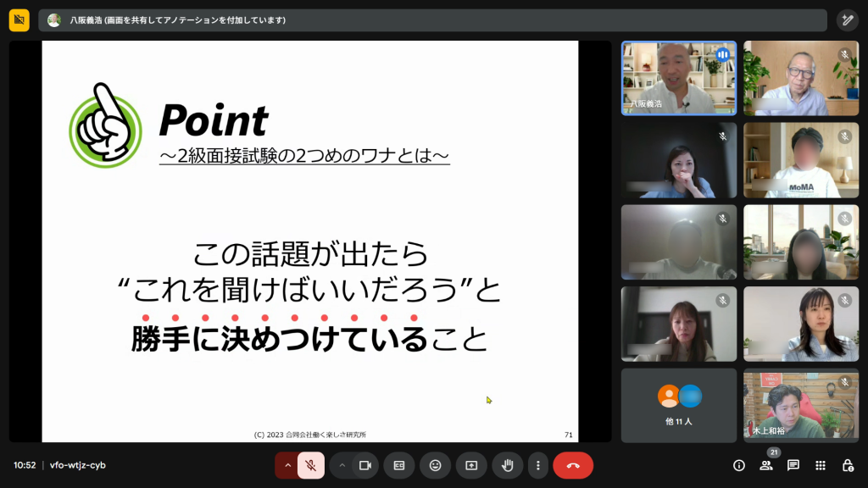Click the annotation pen icon at top right

pos(847,20)
